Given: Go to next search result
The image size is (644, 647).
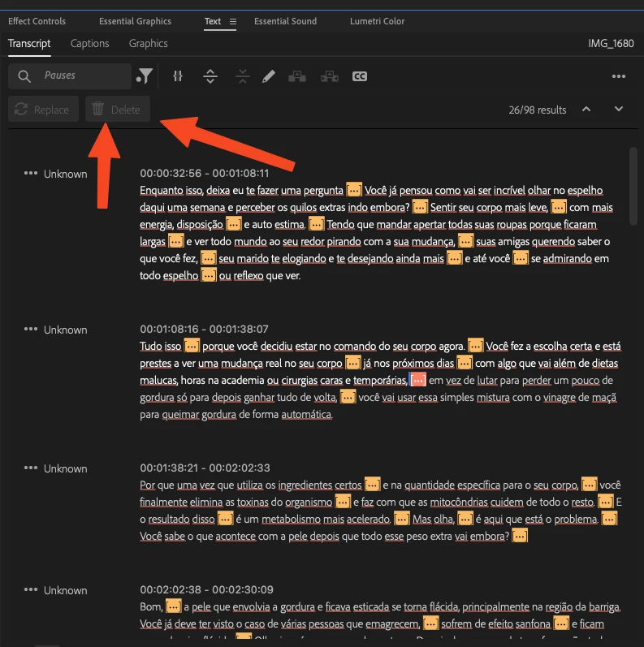Looking at the screenshot, I should (x=618, y=110).
